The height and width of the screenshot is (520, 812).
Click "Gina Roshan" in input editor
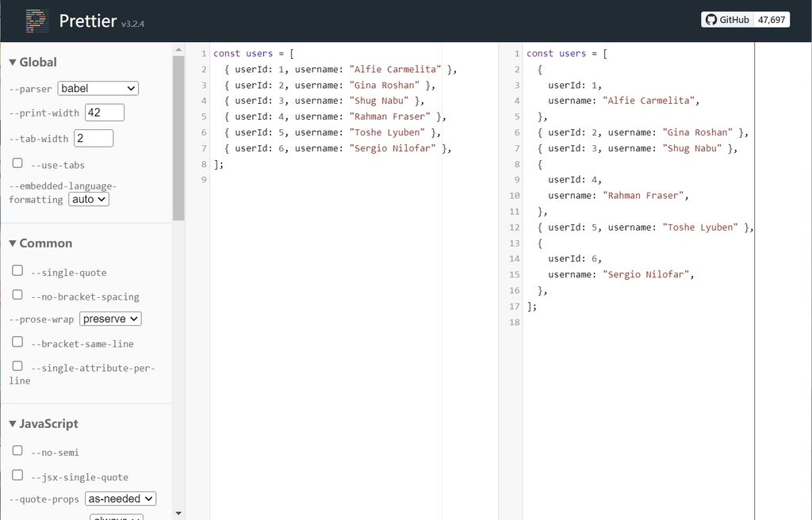pos(385,85)
